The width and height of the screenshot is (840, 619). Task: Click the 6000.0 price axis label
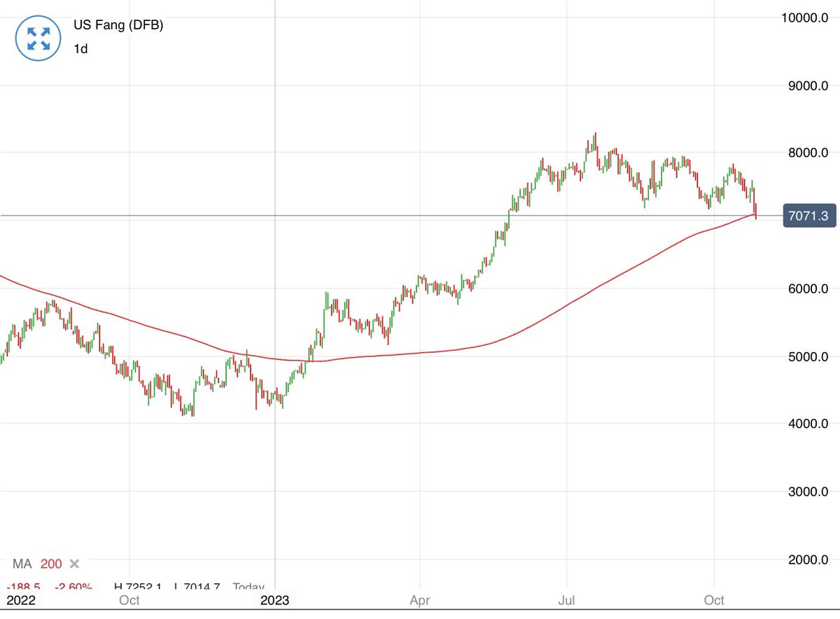coord(808,288)
